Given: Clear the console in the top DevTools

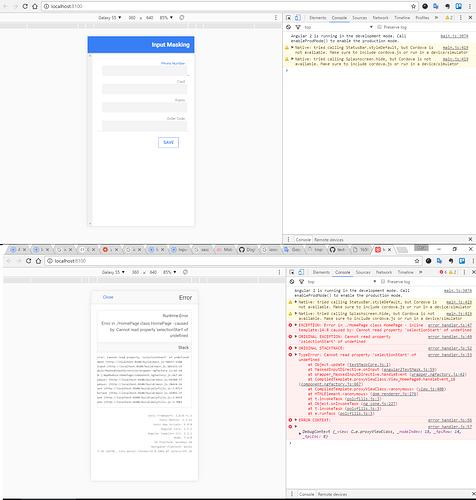Looking at the screenshot, I should pos(289,27).
